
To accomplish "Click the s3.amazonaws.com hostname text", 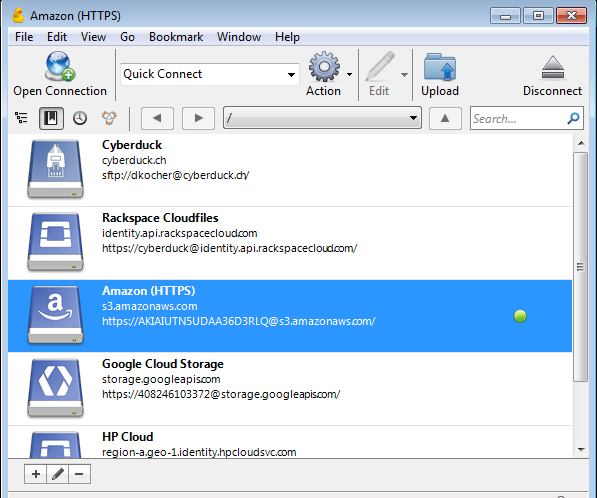I will point(150,306).
